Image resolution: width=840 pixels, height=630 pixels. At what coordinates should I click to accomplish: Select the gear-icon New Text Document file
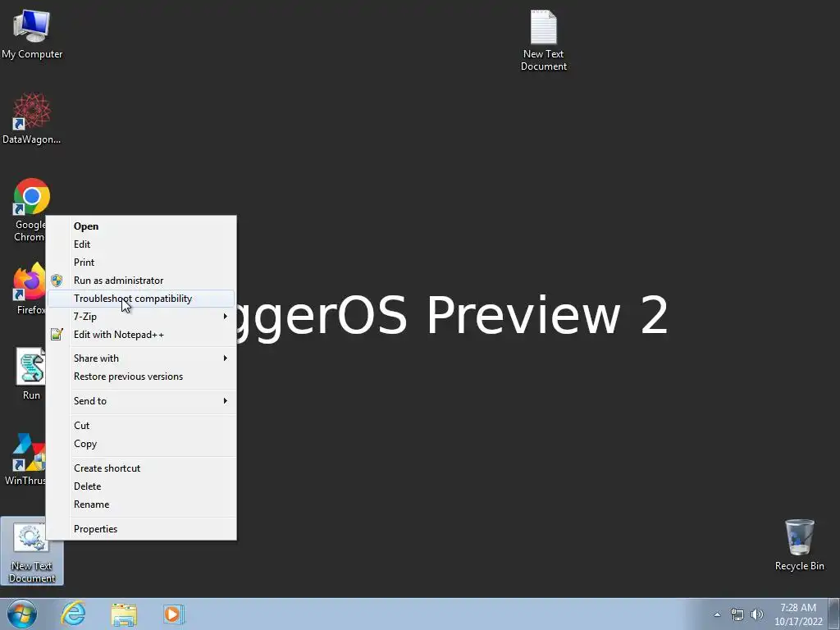click(32, 552)
